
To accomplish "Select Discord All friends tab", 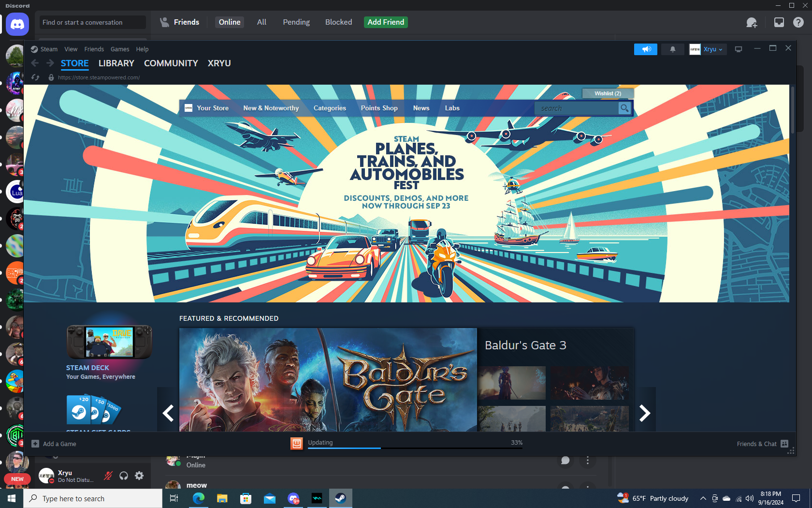I will [x=261, y=22].
